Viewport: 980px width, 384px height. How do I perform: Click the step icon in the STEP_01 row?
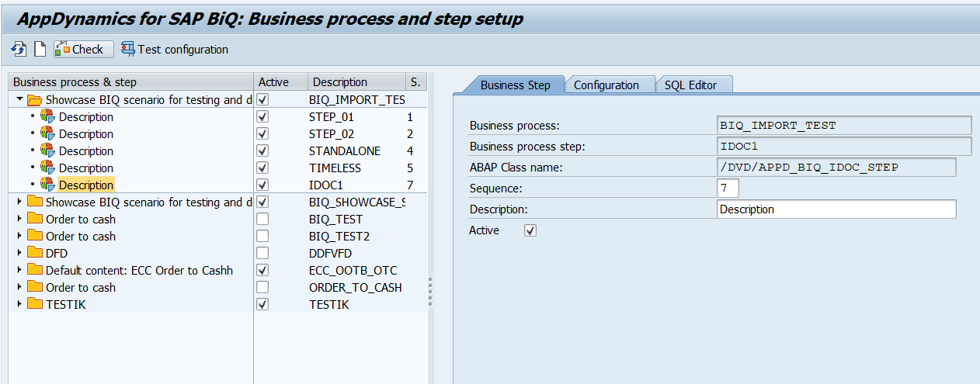[48, 117]
